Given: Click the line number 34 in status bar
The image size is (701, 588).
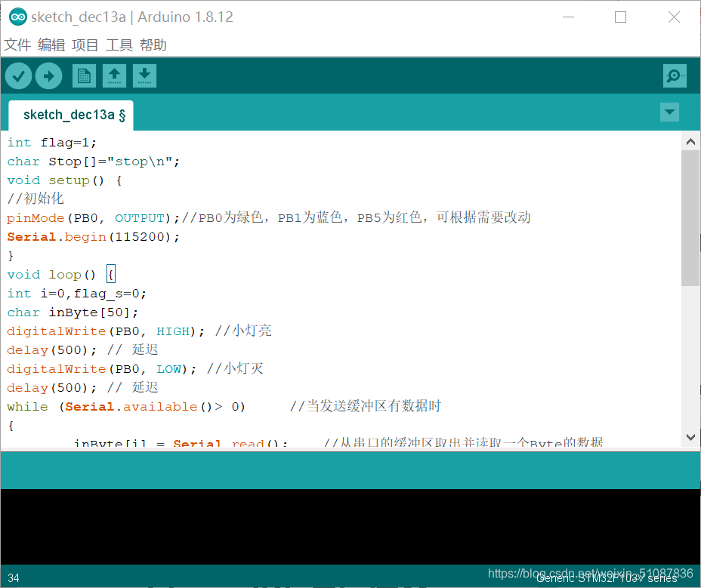Looking at the screenshot, I should [14, 578].
